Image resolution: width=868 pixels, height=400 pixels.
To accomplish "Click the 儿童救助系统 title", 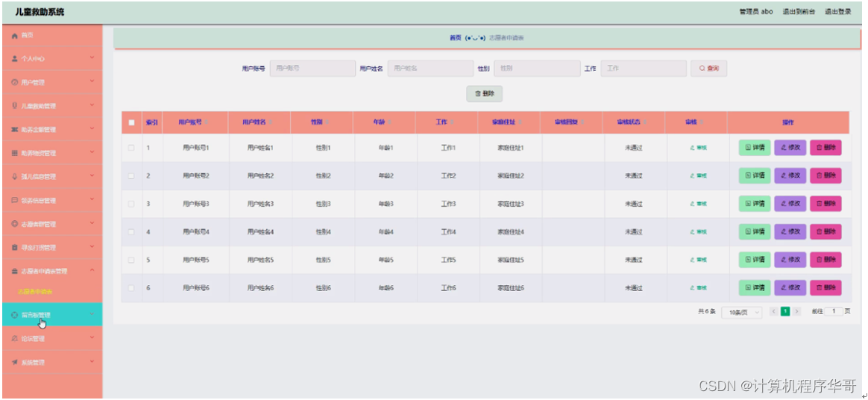I will pos(40,12).
